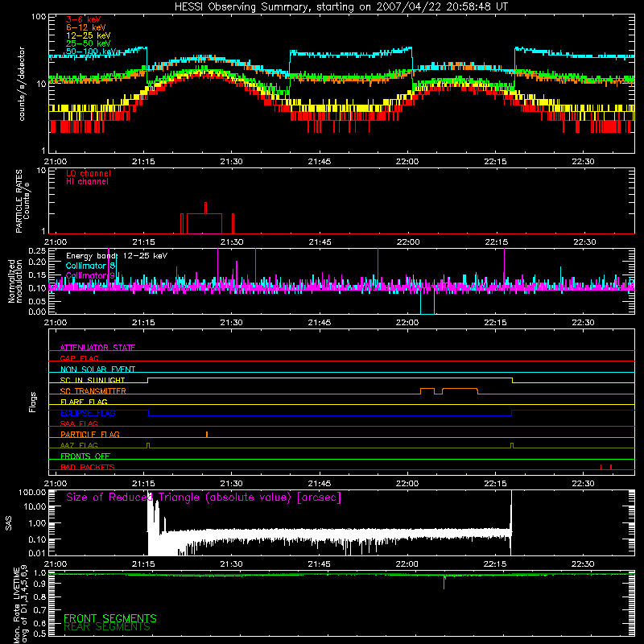Click the "0.9" y-axis value in livetime panel

39,585
